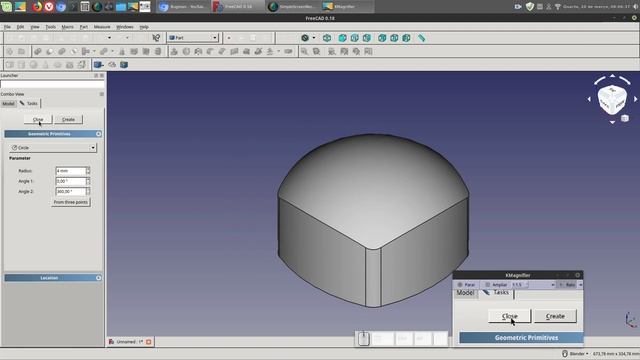Open the View menu

(35, 27)
